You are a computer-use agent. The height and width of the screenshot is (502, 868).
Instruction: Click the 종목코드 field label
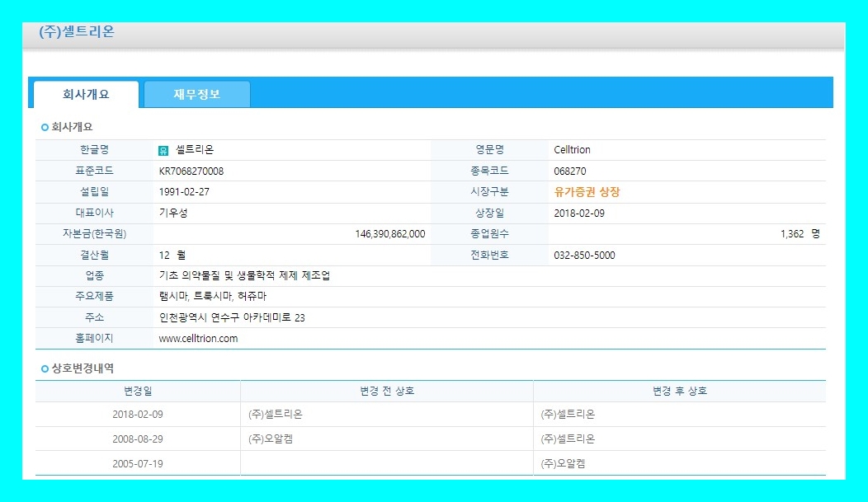(489, 171)
